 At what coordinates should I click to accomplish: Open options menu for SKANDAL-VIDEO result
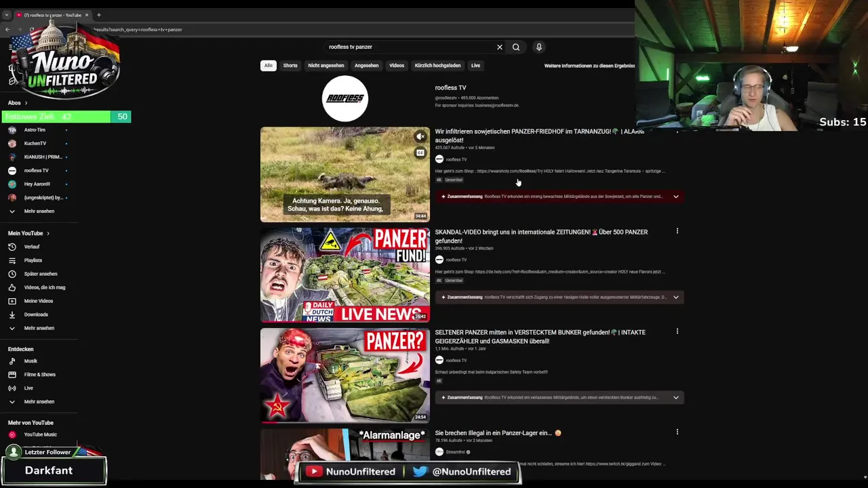click(x=677, y=231)
